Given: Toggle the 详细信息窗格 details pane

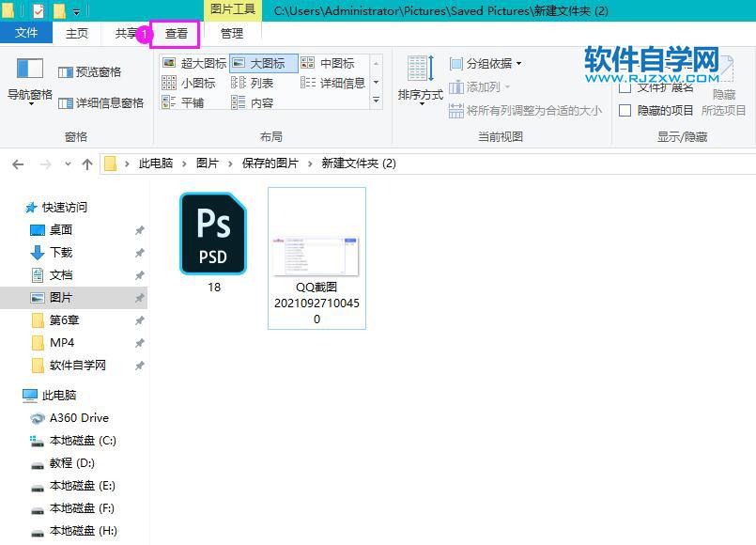Looking at the screenshot, I should coord(100,103).
